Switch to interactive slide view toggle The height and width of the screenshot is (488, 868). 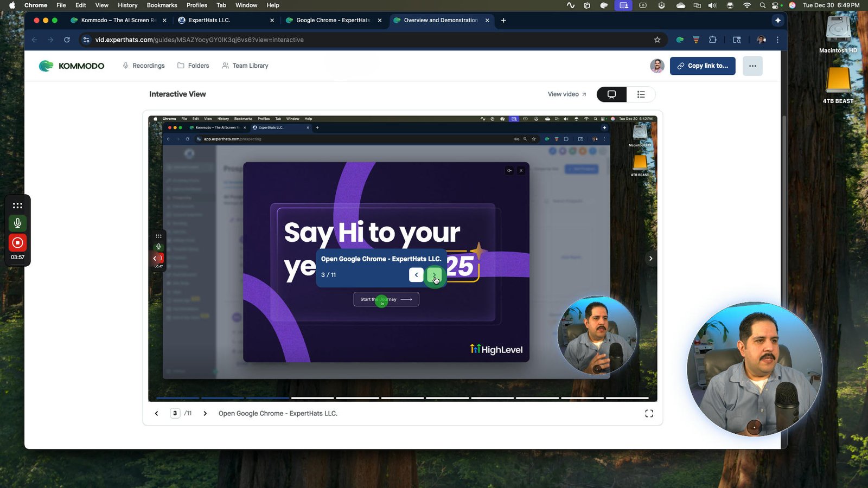coord(611,94)
